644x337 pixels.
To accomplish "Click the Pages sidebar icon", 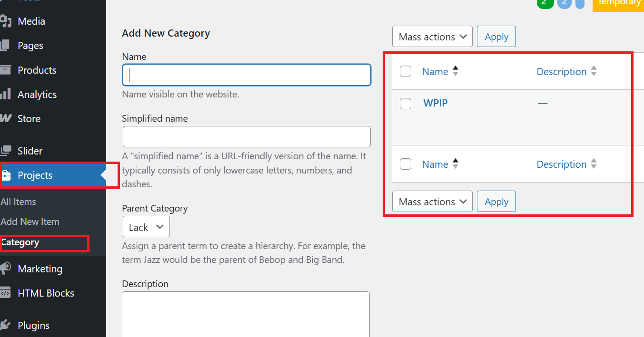I will [x=5, y=46].
